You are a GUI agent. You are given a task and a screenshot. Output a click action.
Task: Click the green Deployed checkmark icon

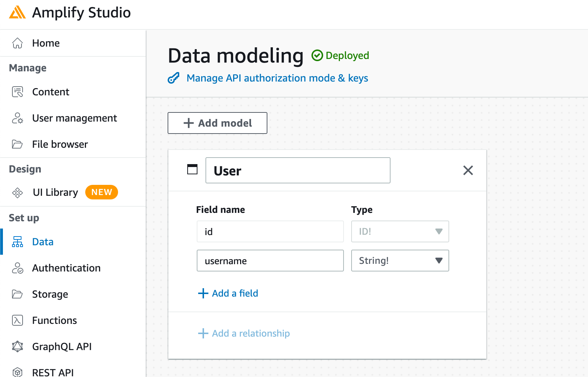click(317, 55)
